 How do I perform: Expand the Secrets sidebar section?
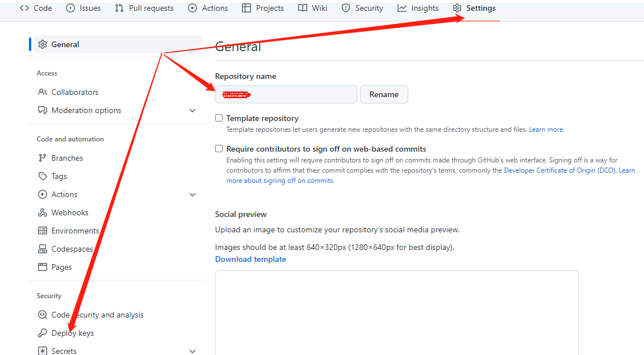point(193,351)
